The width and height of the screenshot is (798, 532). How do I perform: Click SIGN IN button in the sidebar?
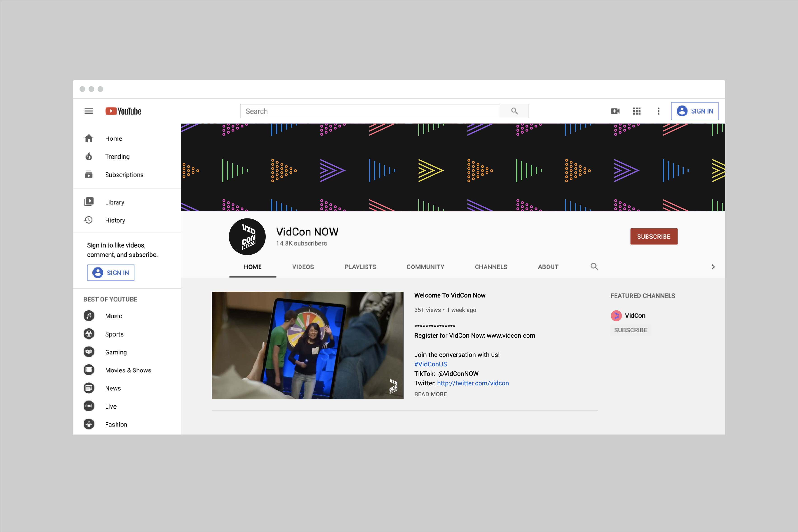point(111,272)
